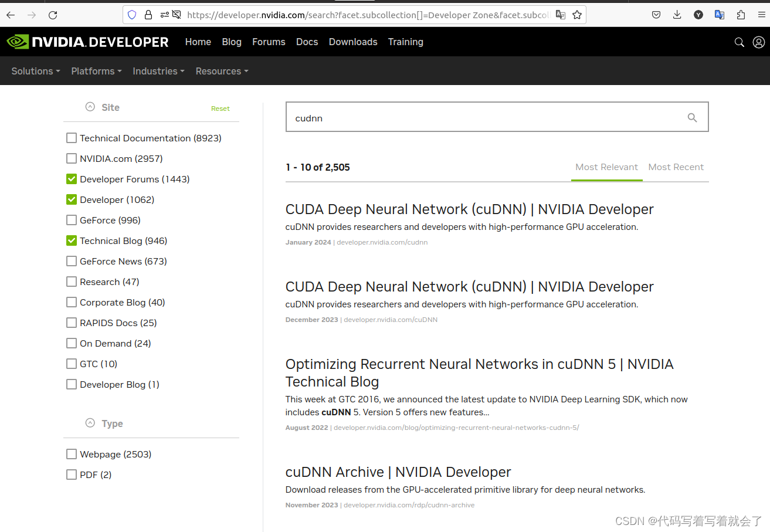Open the NVIDIA site search magnifier icon

click(x=739, y=42)
